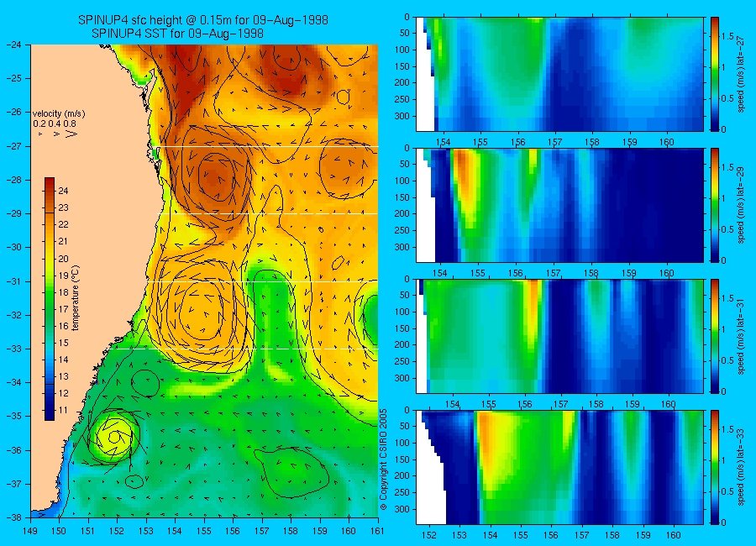Click the 16 tick on the temperature colorbar
Image resolution: width=756 pixels, height=546 pixels.
tap(63, 326)
